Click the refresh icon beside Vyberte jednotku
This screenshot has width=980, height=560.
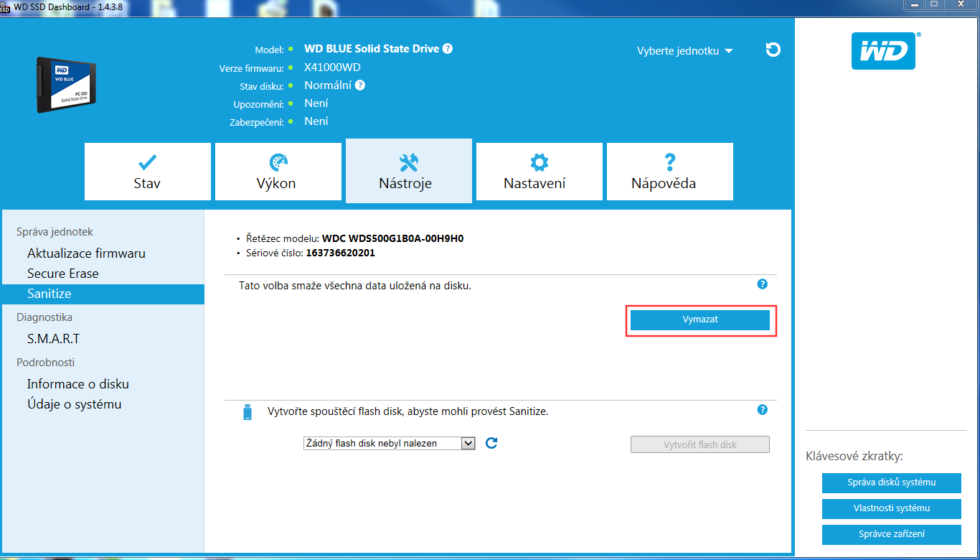pos(773,50)
